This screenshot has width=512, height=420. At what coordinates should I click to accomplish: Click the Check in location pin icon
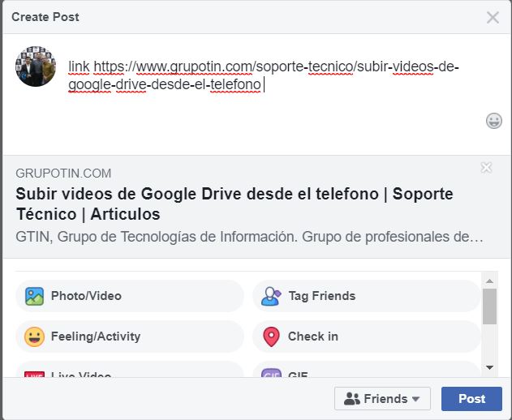(271, 336)
